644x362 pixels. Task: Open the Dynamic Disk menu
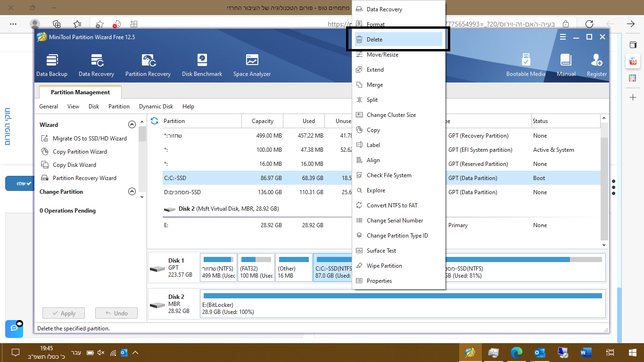[x=156, y=107]
